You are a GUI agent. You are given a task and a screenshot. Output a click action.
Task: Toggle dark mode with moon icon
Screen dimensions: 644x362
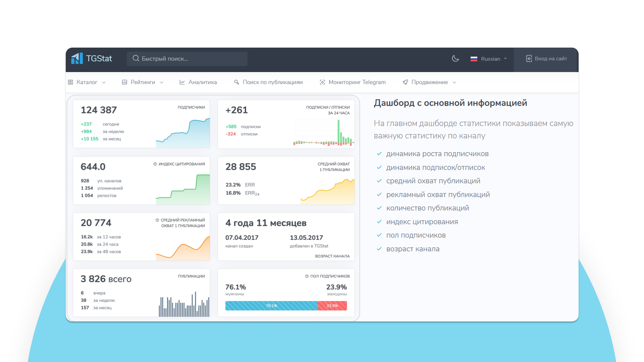(455, 58)
